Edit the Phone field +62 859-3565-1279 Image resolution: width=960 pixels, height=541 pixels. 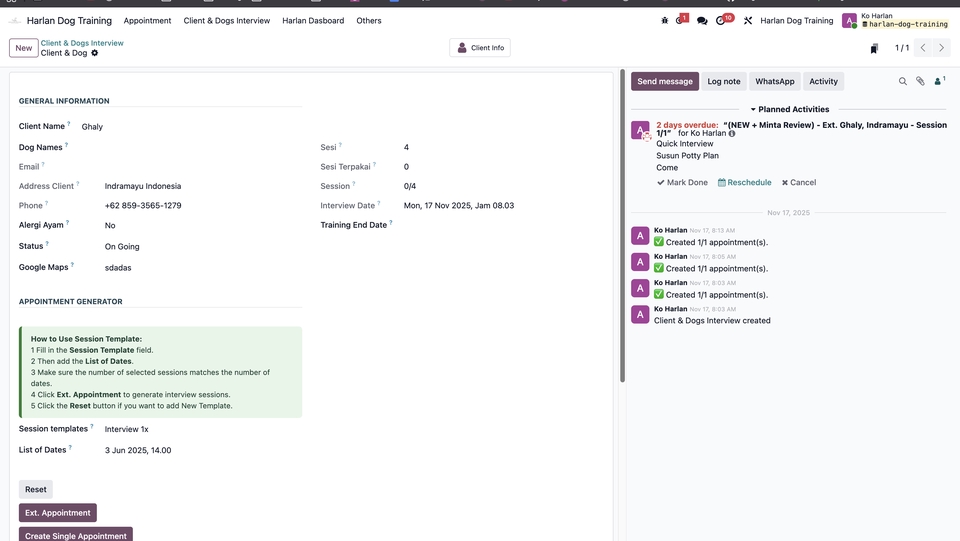(203, 206)
